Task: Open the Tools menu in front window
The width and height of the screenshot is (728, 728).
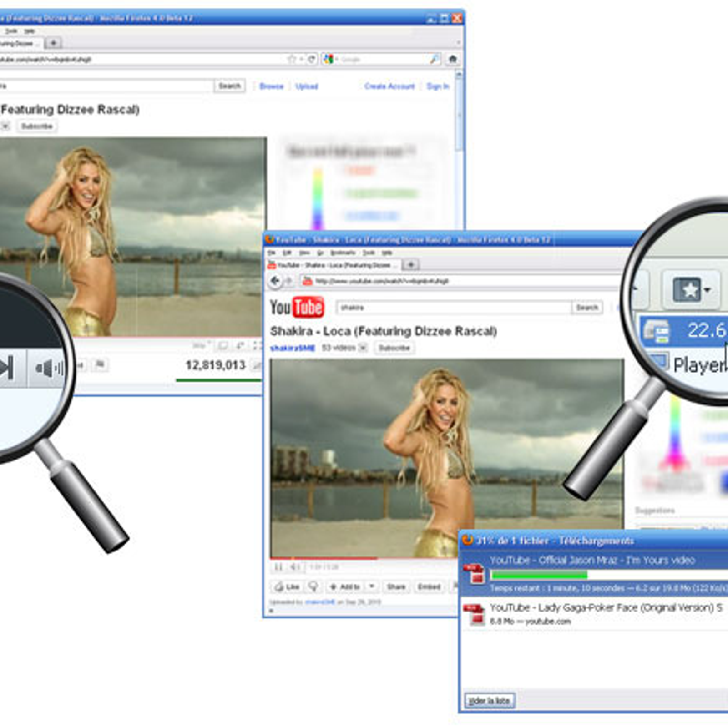Action: [x=369, y=253]
